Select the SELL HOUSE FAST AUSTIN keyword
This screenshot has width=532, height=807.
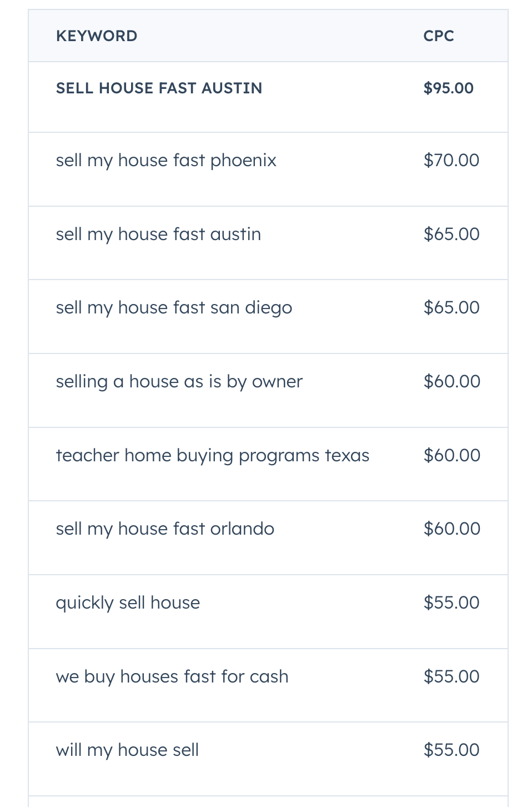(x=159, y=88)
